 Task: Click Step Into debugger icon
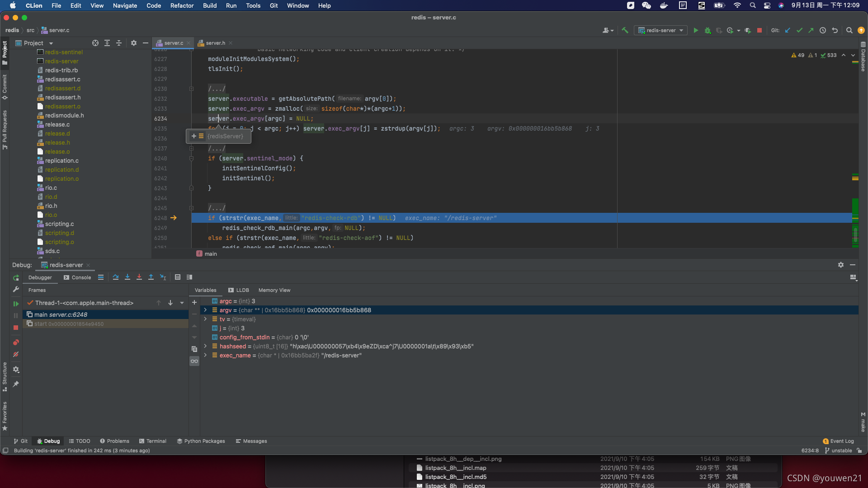[127, 277]
